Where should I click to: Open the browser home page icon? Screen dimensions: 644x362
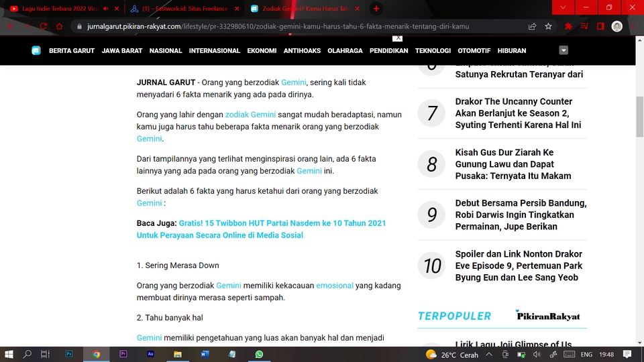point(59,26)
